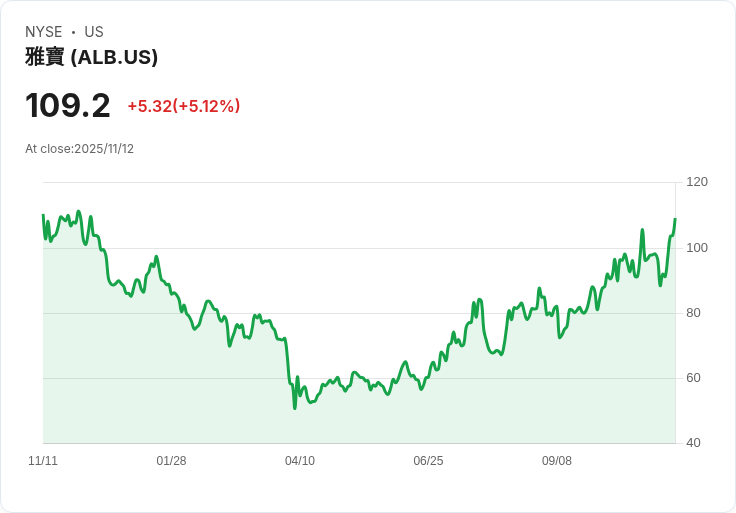This screenshot has width=736, height=513.
Task: Click the first point starting the price line
Action: coord(43,215)
